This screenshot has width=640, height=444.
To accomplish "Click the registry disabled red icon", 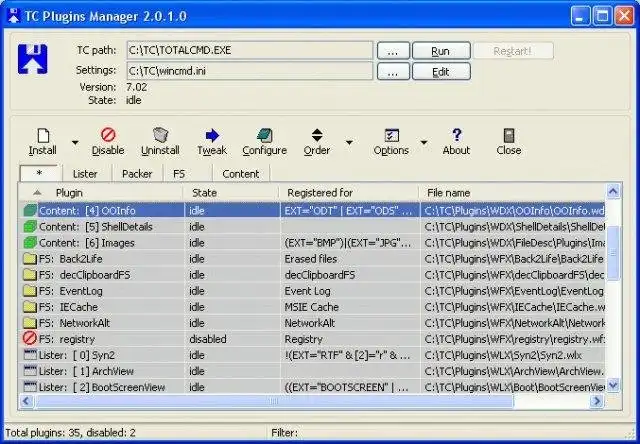I will pos(30,339).
